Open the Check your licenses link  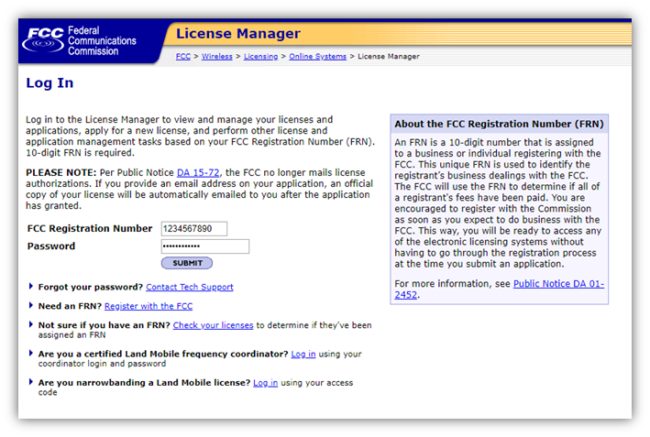coord(211,325)
